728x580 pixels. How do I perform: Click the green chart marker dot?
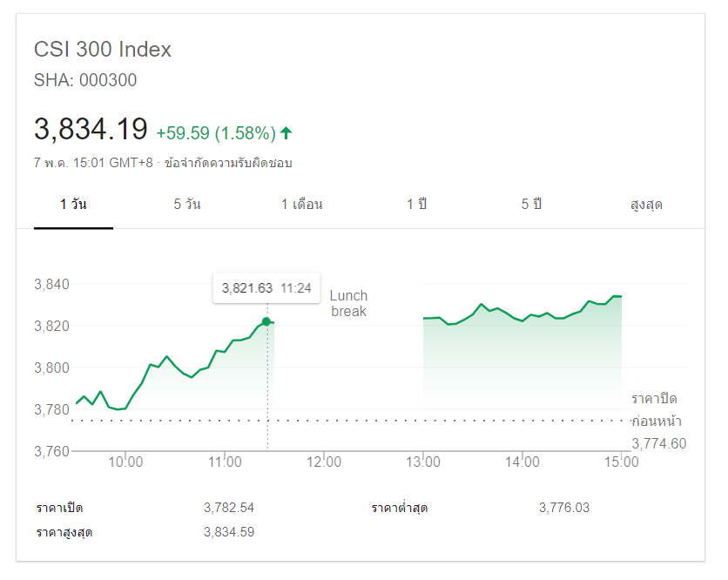[266, 321]
